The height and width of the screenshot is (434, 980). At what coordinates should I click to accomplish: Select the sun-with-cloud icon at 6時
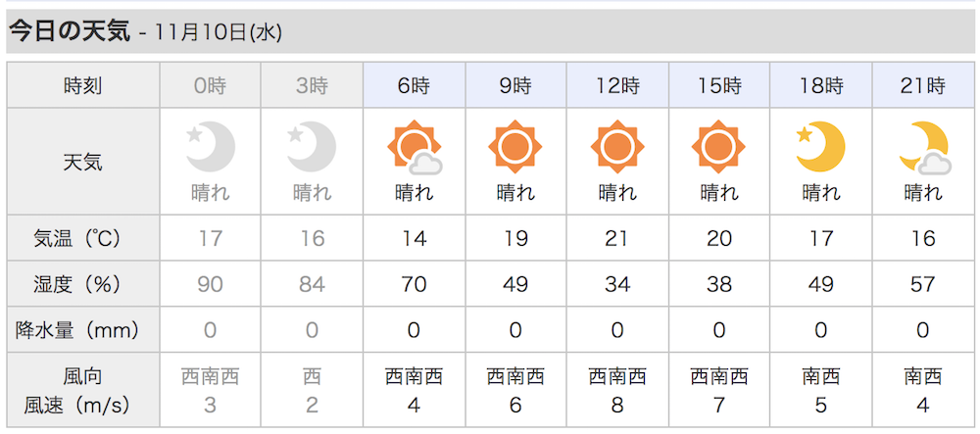pos(415,148)
